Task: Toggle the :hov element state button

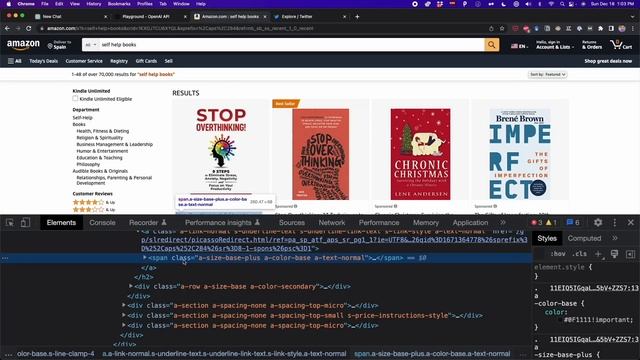Action: coord(558,254)
